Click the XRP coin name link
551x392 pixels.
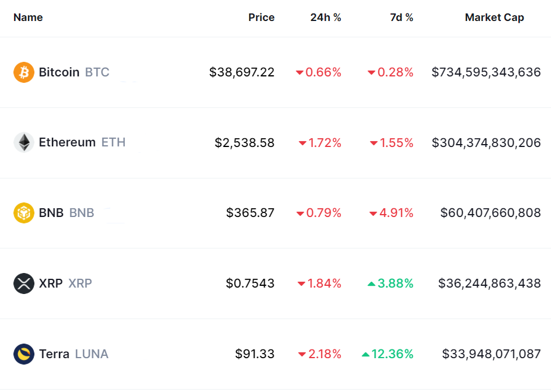point(51,283)
